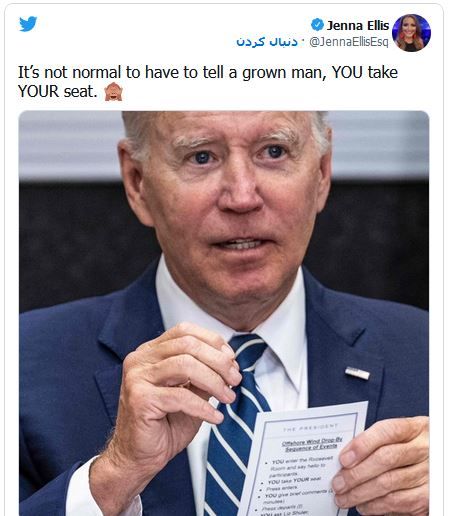Click the note card held in the photo

click(303, 460)
